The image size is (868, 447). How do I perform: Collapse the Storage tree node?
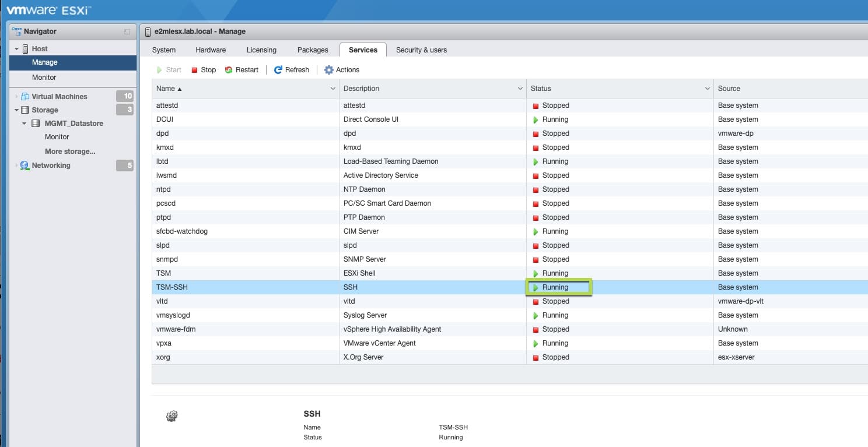click(x=17, y=110)
